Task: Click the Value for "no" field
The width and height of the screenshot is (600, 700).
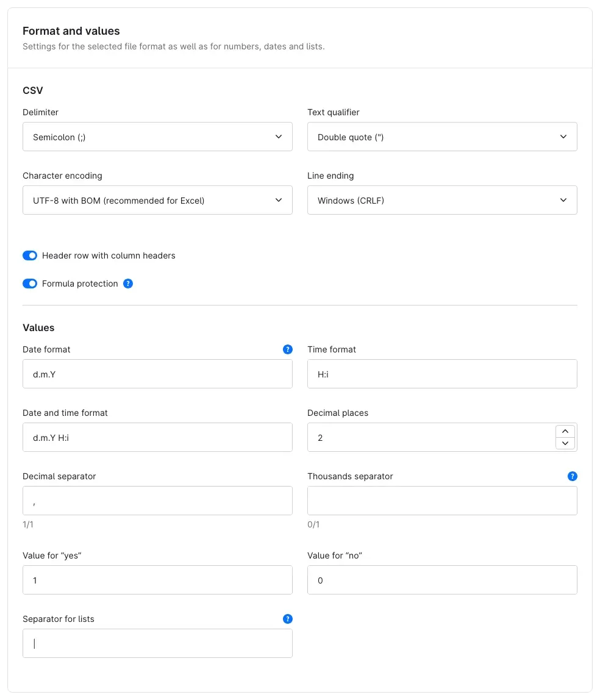Action: tap(442, 580)
